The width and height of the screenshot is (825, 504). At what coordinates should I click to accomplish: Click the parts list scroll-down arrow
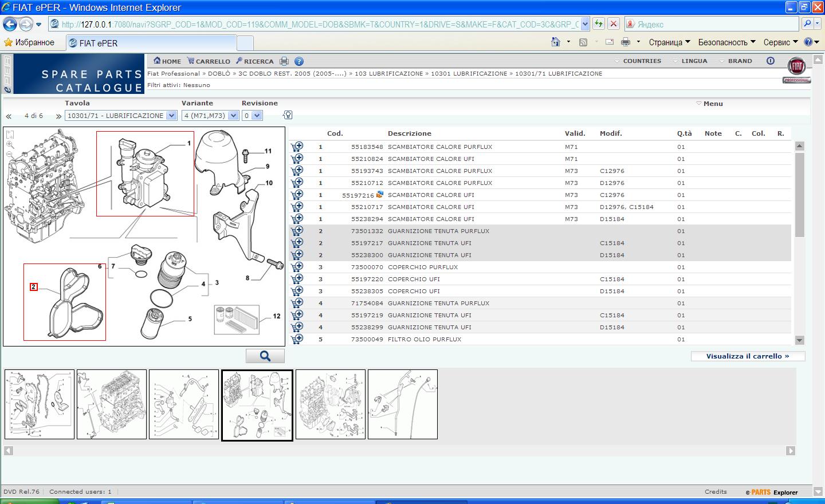coord(799,340)
